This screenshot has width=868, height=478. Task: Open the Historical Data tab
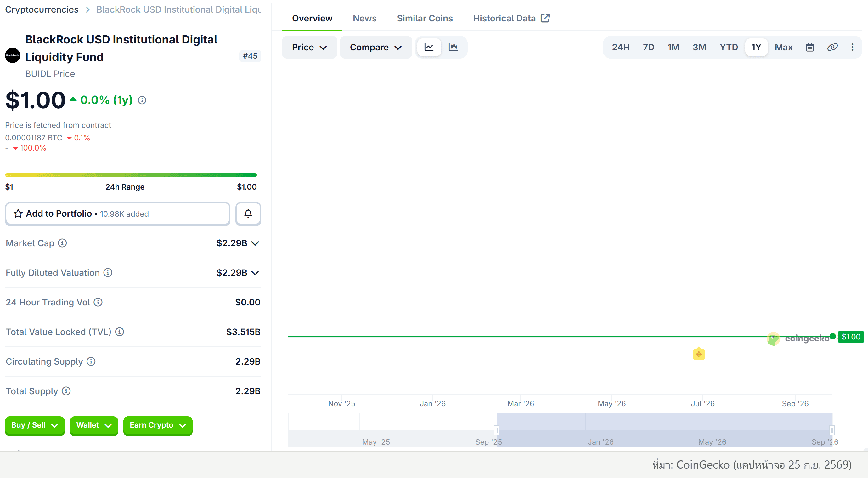pos(511,18)
